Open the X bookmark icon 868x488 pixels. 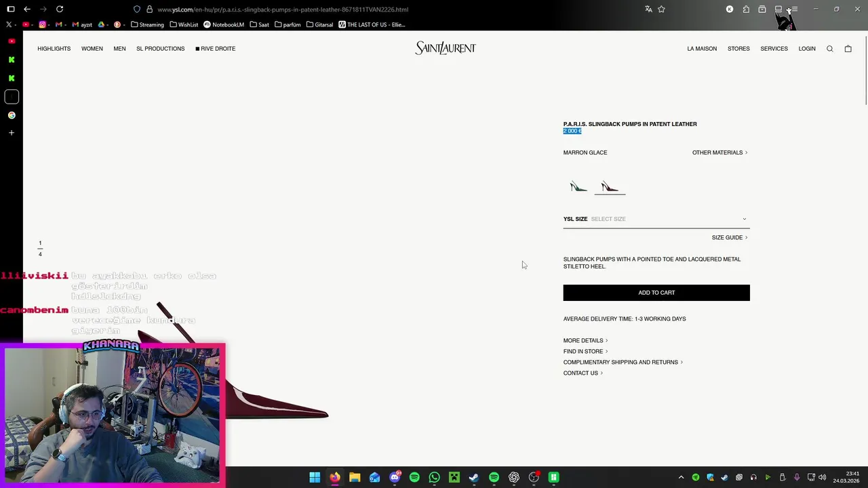click(9, 24)
